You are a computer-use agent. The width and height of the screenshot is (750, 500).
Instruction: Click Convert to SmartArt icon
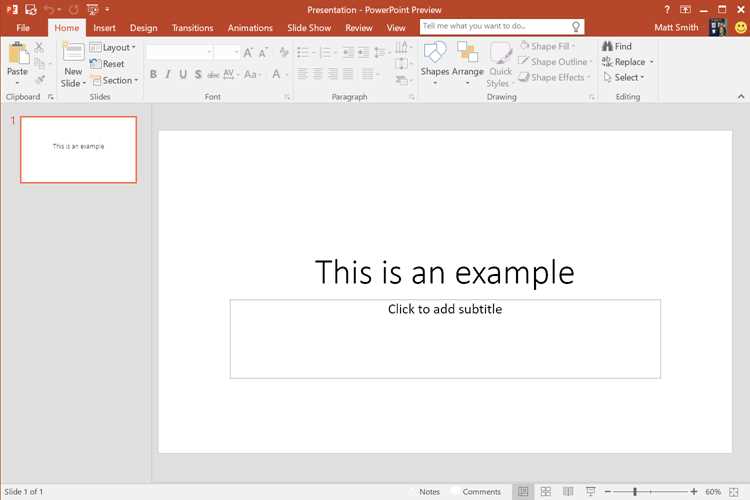(401, 80)
